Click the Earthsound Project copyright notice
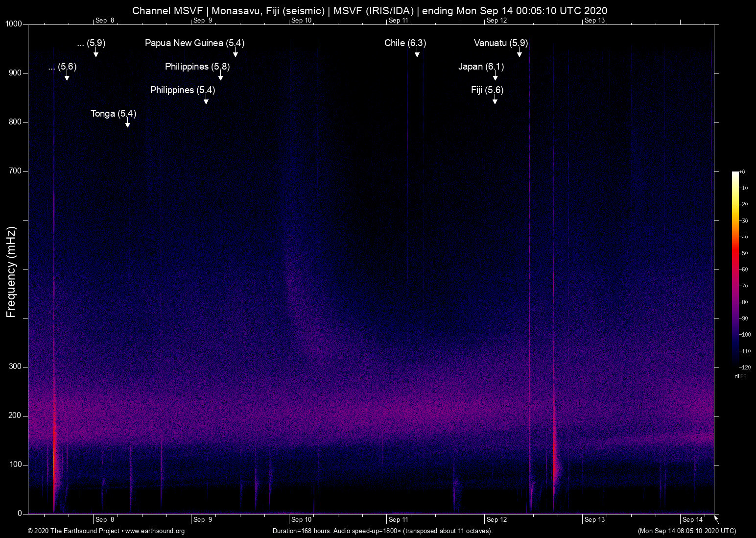Screen dimensions: 756x538 pos(73,531)
